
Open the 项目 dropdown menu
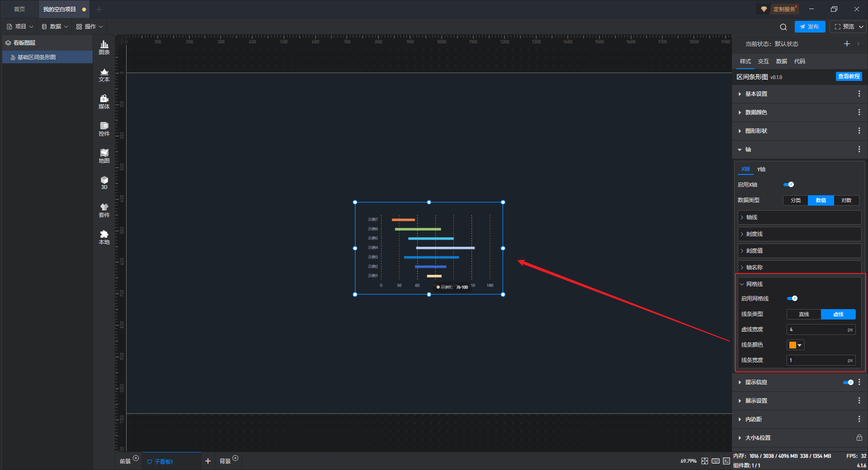[20, 27]
